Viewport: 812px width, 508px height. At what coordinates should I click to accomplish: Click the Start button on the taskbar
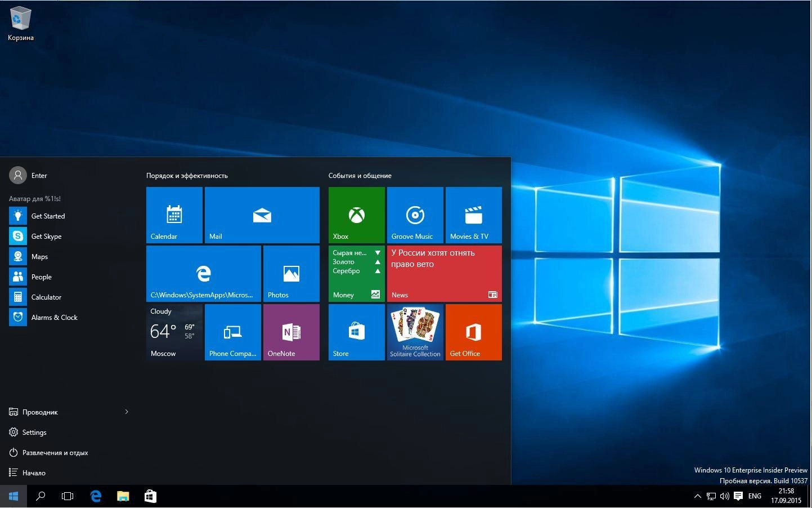coord(14,496)
